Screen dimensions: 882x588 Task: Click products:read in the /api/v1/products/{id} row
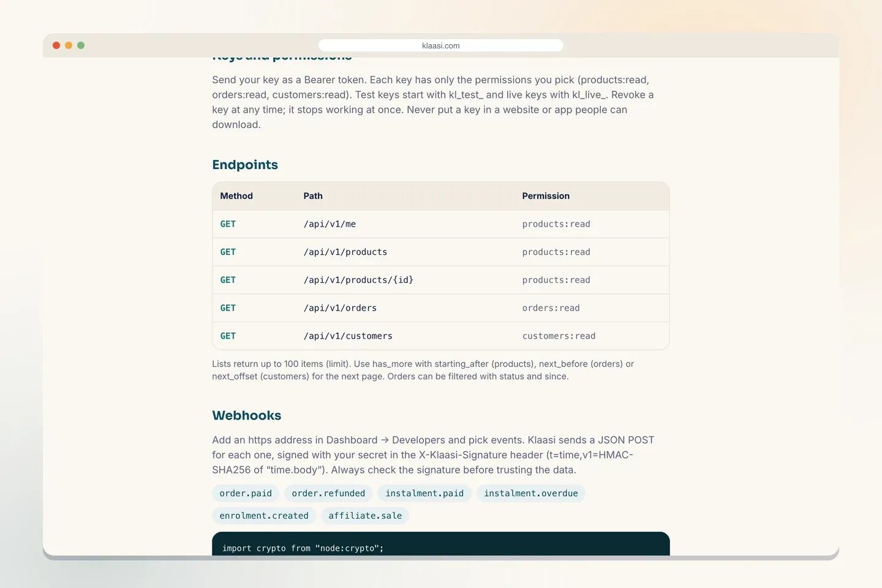[x=556, y=280]
